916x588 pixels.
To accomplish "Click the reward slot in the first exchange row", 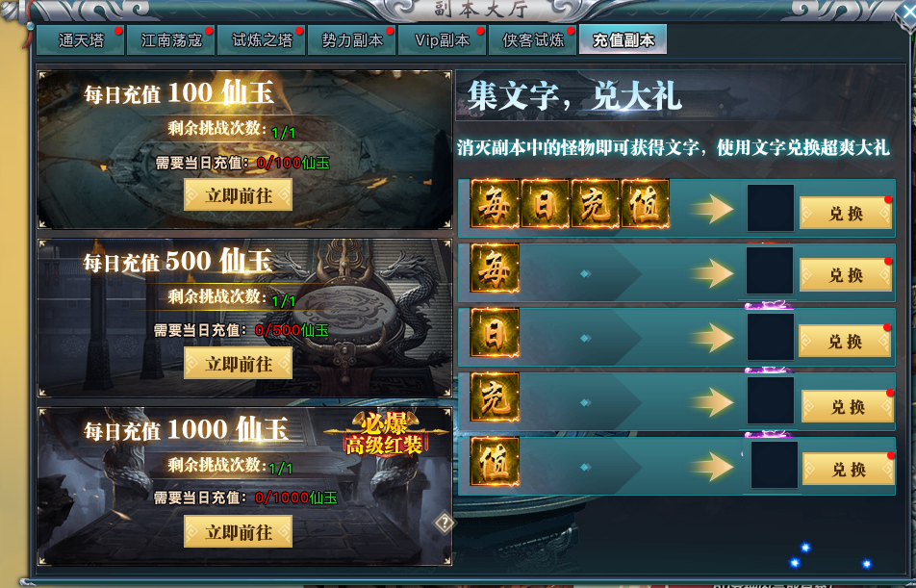I will click(771, 208).
